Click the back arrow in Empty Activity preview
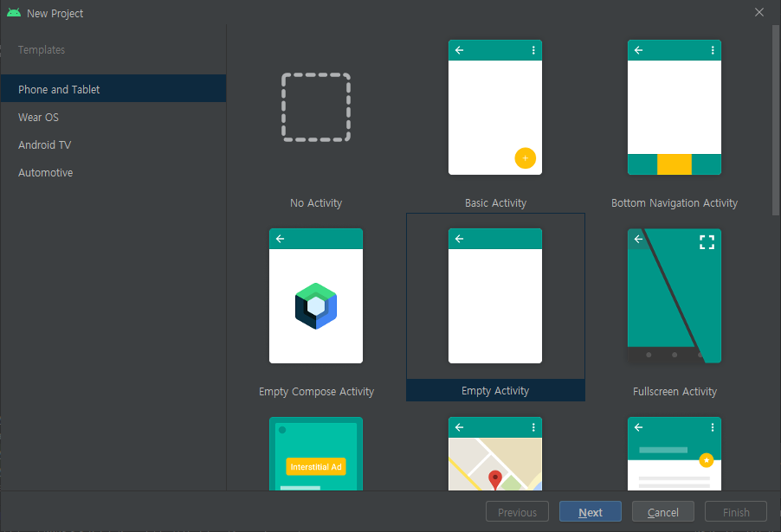This screenshot has width=781, height=532. (459, 239)
